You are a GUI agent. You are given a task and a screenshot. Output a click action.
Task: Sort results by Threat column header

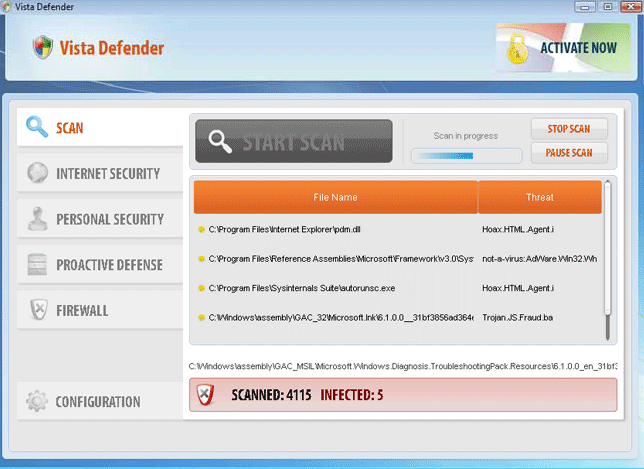pos(539,197)
